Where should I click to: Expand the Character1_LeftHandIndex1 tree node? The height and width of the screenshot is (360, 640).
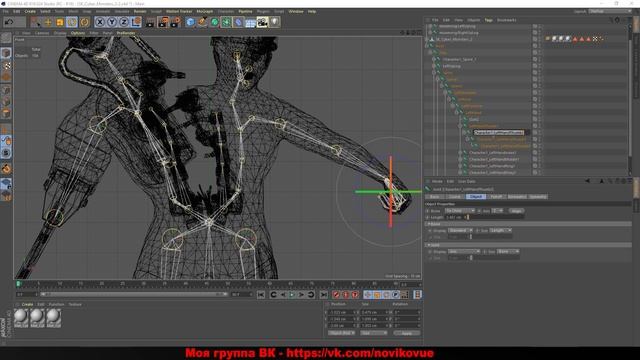point(460,153)
